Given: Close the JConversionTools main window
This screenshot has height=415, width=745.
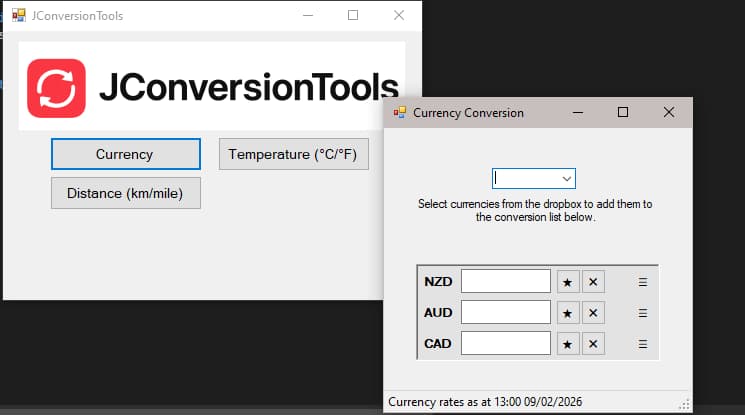Looking at the screenshot, I should point(399,15).
